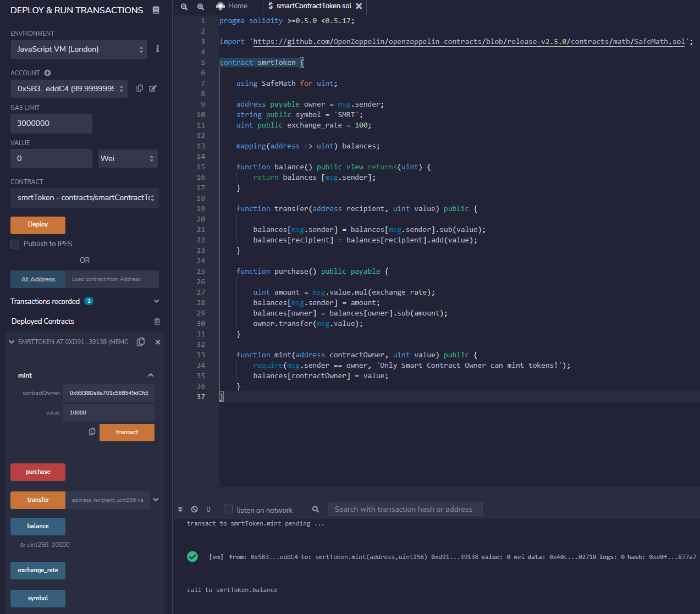Click the [vm] mint transaction log row
The height and width of the screenshot is (614, 700).
pyautogui.click(x=453, y=557)
